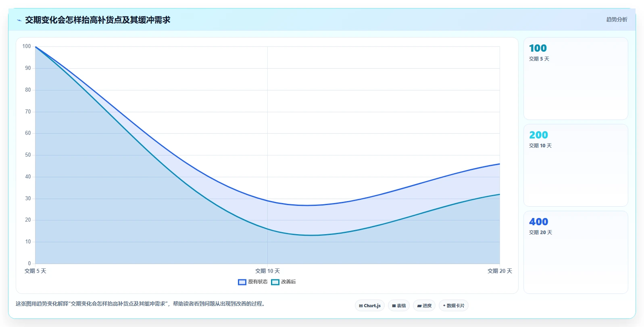Click the 交期 20 天 x-axis label

tap(500, 271)
